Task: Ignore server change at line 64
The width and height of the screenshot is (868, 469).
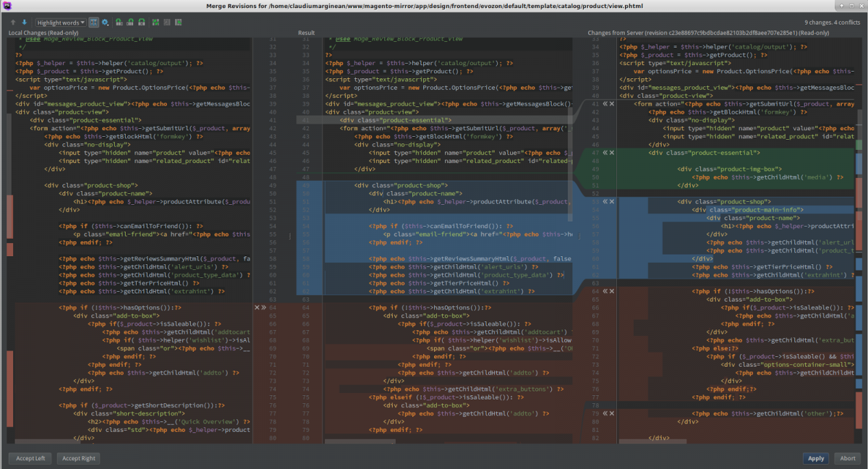Action: click(612, 291)
